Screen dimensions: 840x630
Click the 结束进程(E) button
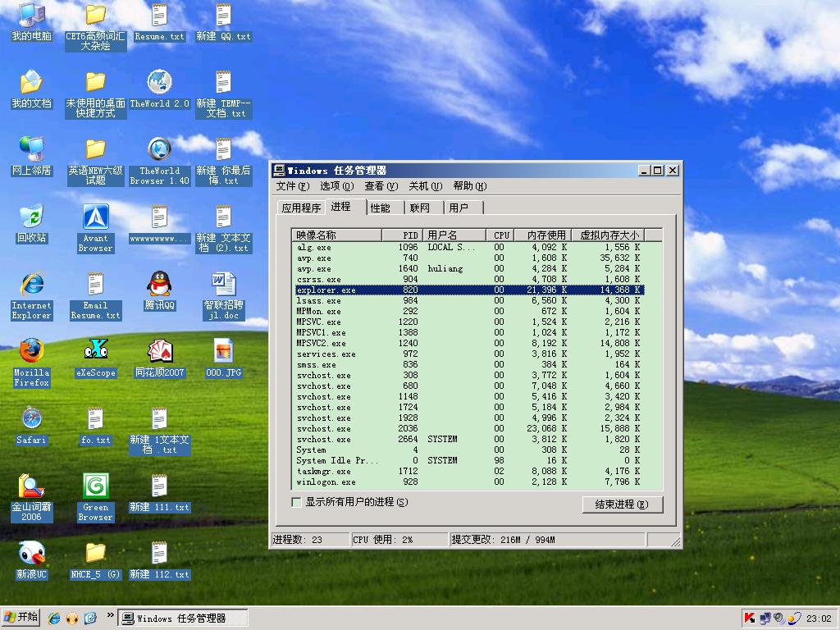[x=622, y=504]
